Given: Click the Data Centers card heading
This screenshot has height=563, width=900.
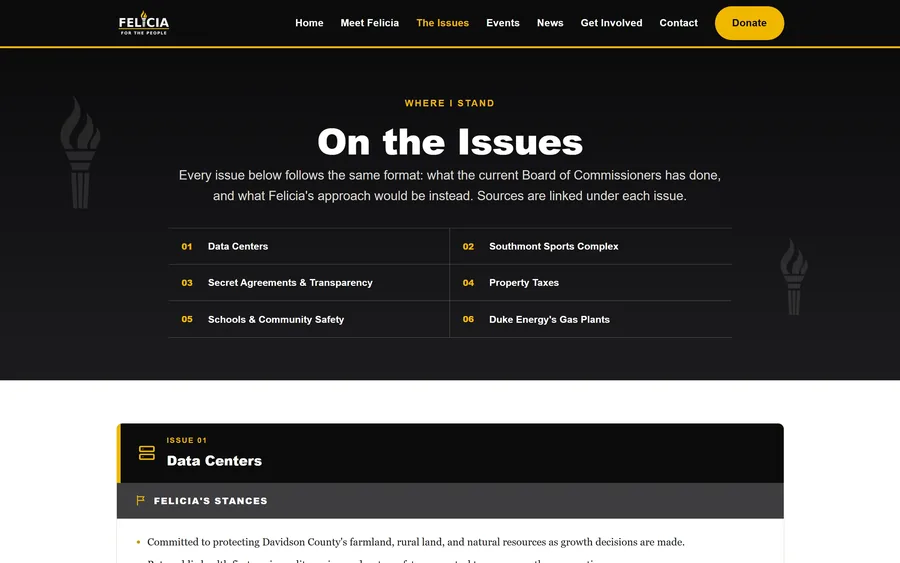Looking at the screenshot, I should point(214,461).
